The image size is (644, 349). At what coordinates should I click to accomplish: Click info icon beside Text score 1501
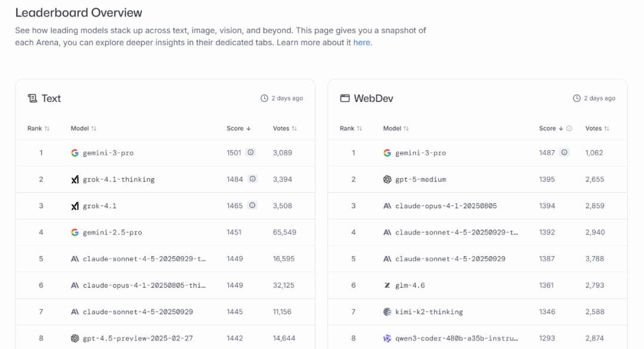click(x=250, y=152)
